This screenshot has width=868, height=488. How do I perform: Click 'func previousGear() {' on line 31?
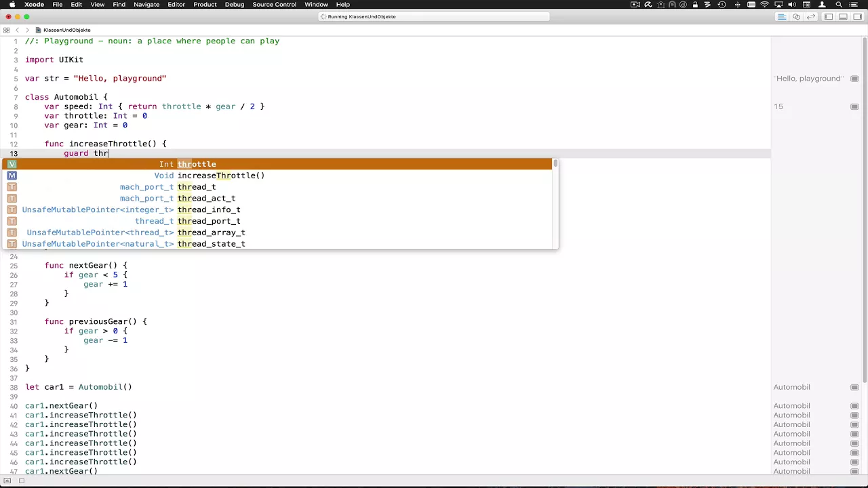coord(96,321)
